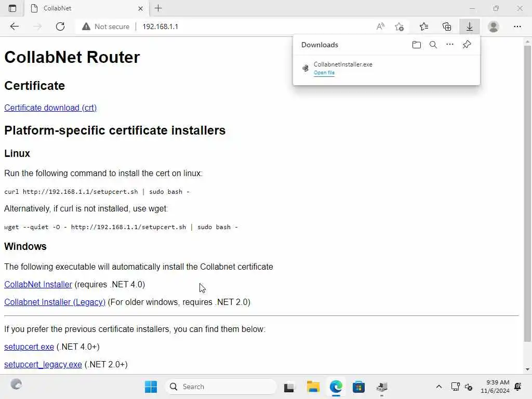Open the Read aloud icon in address bar
532x399 pixels.
click(x=380, y=26)
